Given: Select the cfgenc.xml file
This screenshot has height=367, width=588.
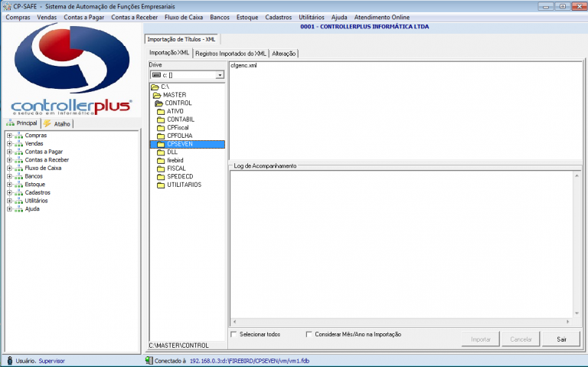Looking at the screenshot, I should pos(243,65).
